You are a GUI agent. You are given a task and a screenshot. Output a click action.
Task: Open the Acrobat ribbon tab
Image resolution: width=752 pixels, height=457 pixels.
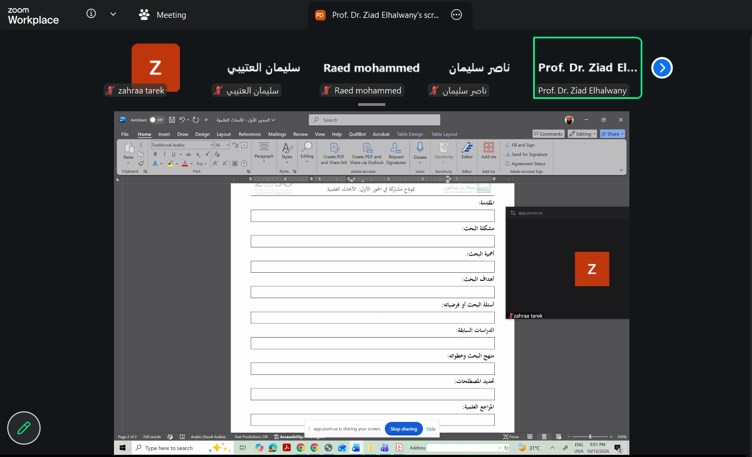[381, 134]
